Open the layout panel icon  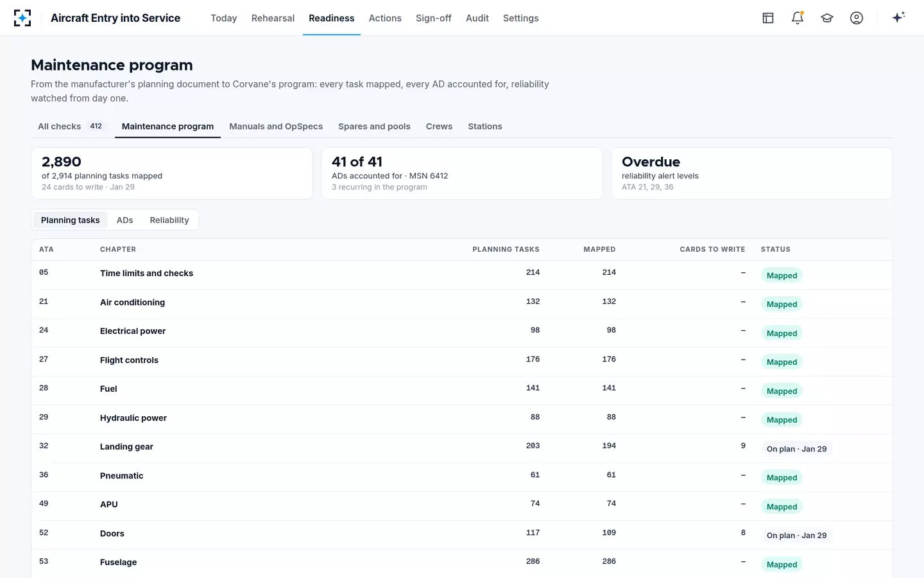pyautogui.click(x=768, y=18)
